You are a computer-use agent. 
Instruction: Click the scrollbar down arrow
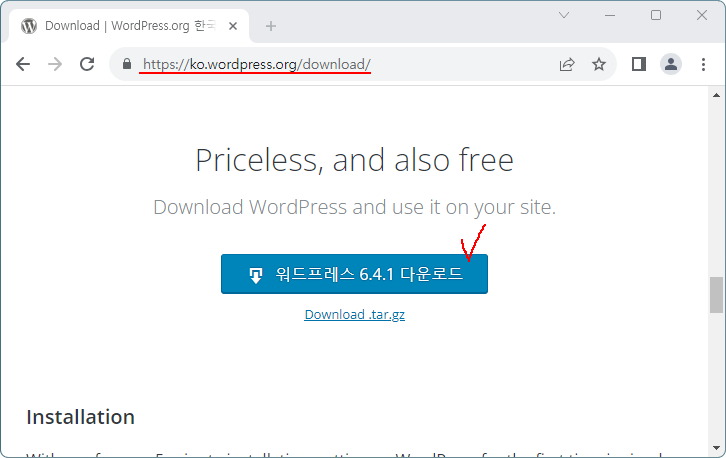(x=716, y=448)
